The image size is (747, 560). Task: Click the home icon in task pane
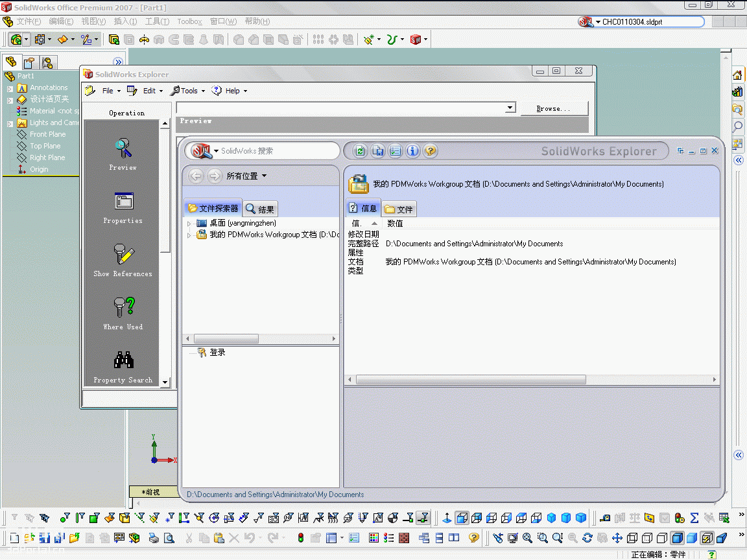click(x=737, y=75)
